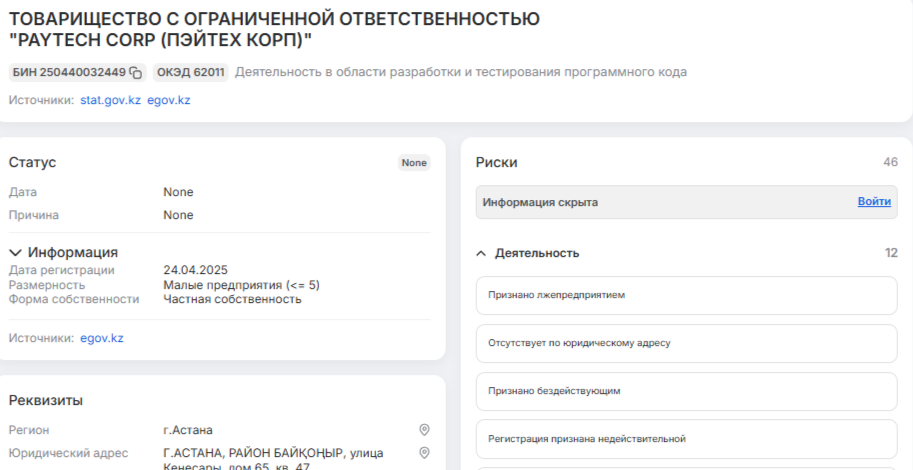The height and width of the screenshot is (470, 913).
Task: Click the Риски count 46
Action: pos(890,162)
